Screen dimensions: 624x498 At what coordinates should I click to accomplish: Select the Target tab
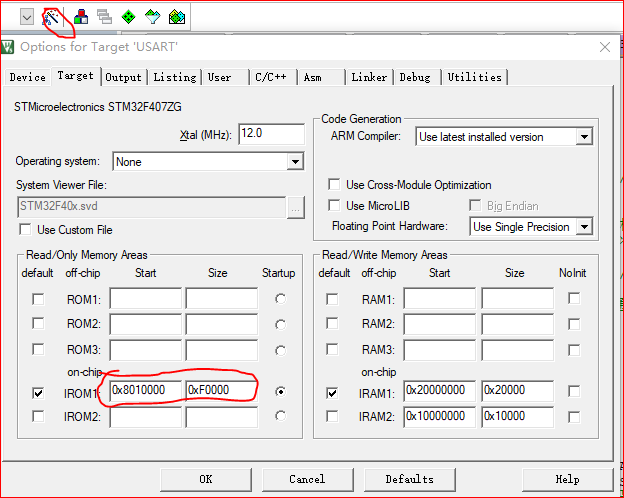(x=76, y=76)
